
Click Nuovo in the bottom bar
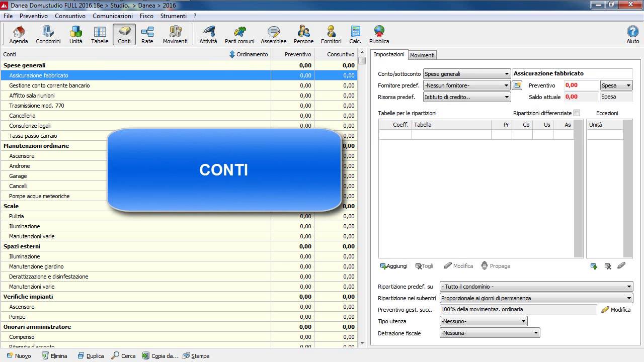click(x=19, y=356)
